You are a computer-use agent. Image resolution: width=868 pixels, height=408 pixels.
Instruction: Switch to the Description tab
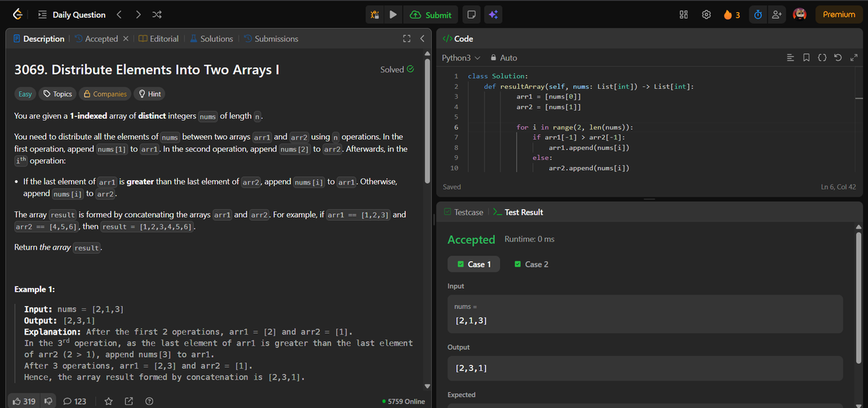pyautogui.click(x=39, y=38)
